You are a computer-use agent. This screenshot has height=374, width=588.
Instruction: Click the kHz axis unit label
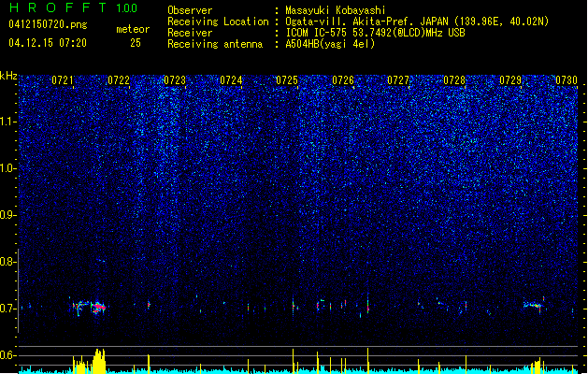point(8,76)
